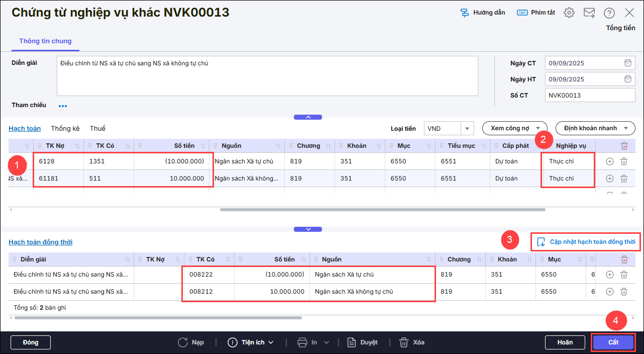Click the Tham chiếu three-dots icon

(x=63, y=106)
